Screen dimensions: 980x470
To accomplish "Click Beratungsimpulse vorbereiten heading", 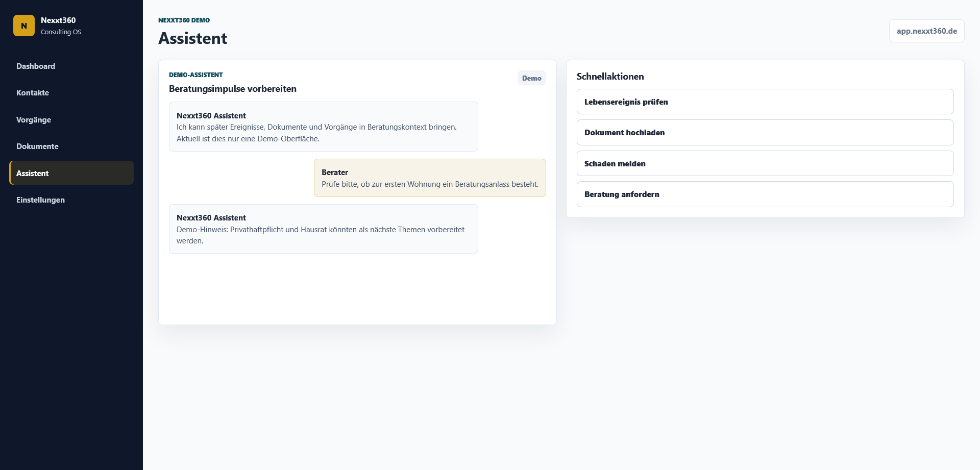I will pyautogui.click(x=232, y=89).
